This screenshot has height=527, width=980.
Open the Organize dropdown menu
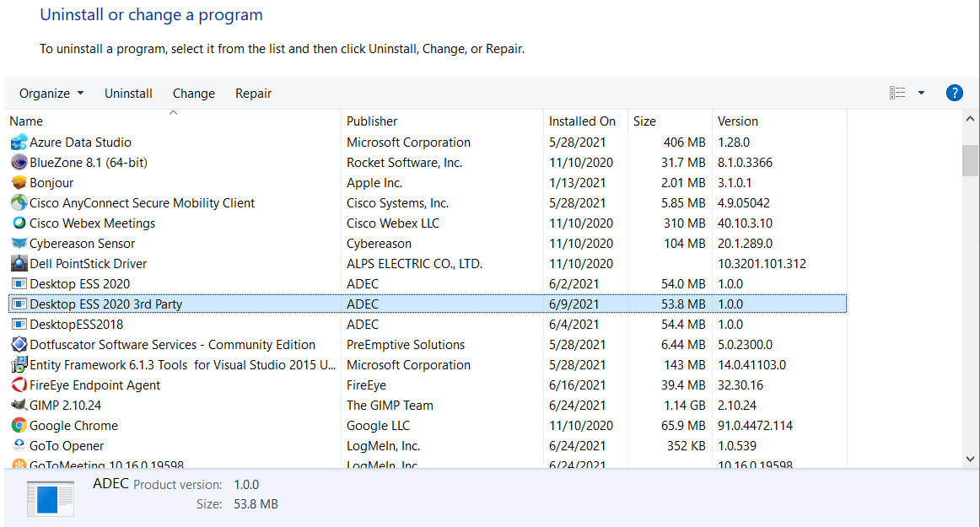pos(51,94)
